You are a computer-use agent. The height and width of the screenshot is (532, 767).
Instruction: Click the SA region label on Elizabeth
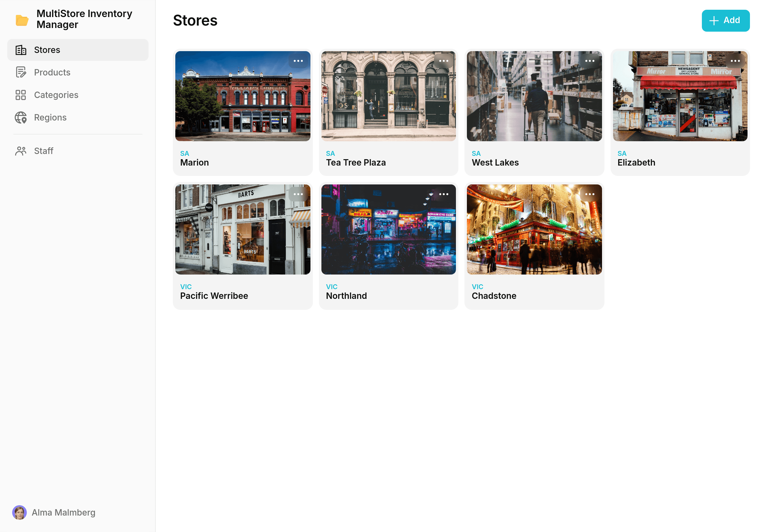pos(622,153)
